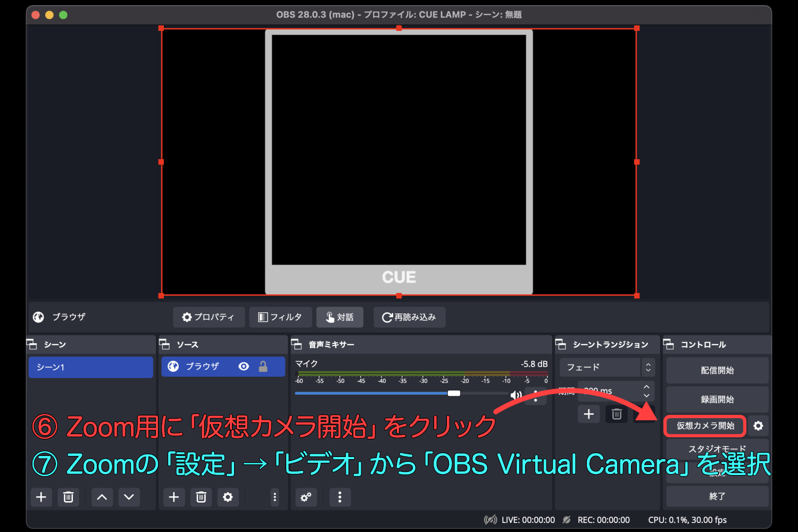This screenshot has height=532, width=798.
Task: Click the ブラウザ label in source toolbar
Action: (x=69, y=317)
